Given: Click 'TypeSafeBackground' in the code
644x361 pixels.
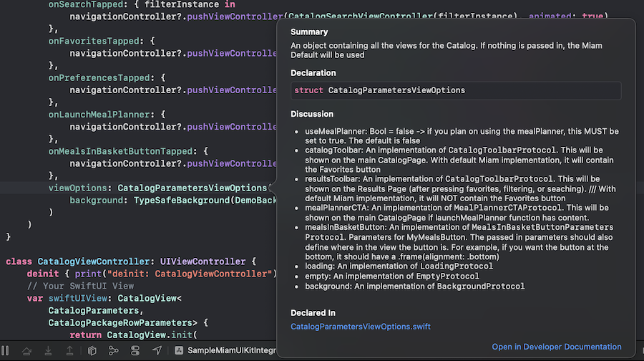Looking at the screenshot, I should 182,201.
